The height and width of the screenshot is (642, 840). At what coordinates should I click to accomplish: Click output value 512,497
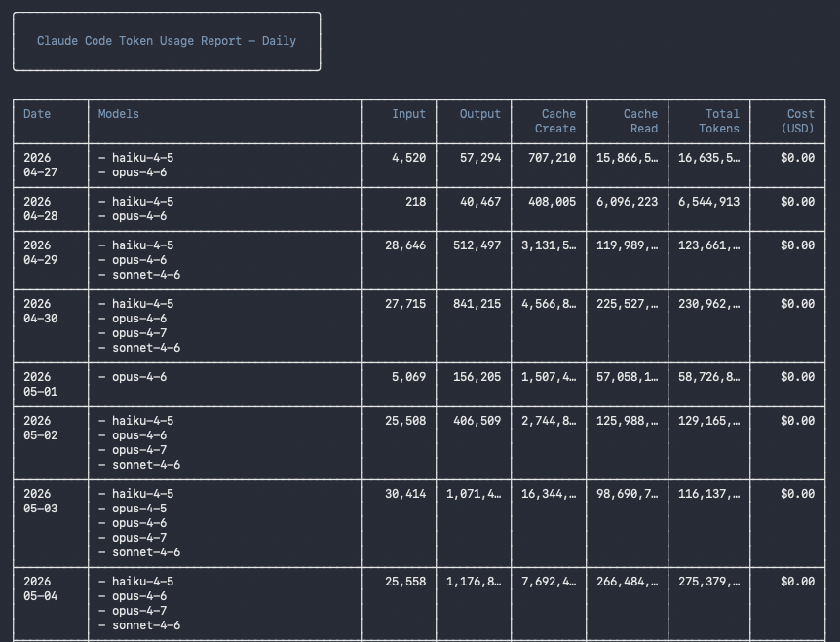(x=477, y=245)
